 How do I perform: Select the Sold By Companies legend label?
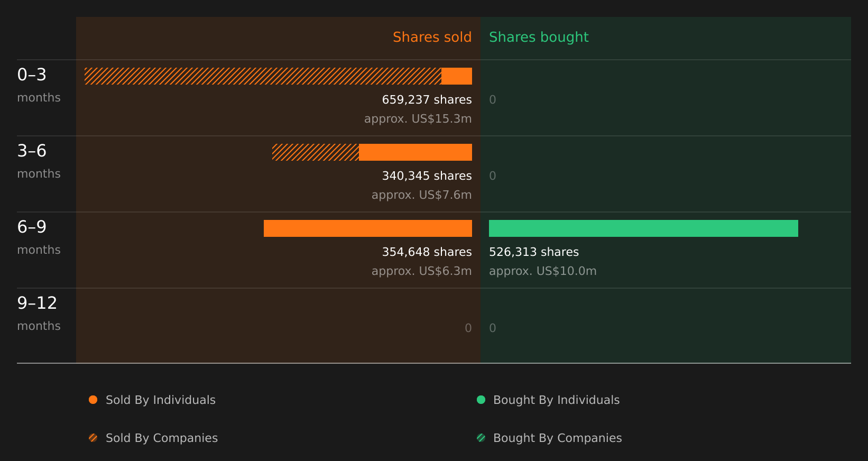(162, 438)
